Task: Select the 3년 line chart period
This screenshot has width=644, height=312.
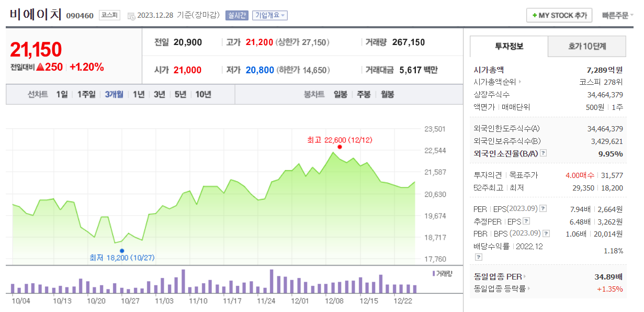Action: click(x=160, y=94)
